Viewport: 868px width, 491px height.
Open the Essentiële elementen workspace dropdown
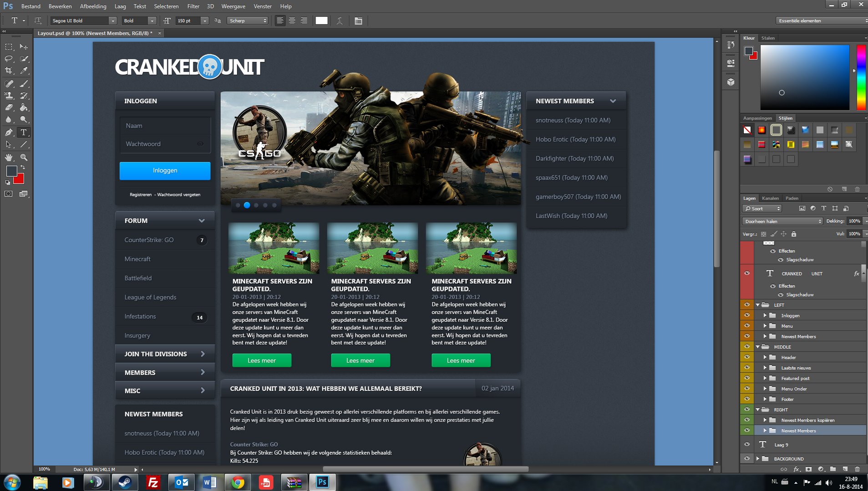click(x=821, y=20)
